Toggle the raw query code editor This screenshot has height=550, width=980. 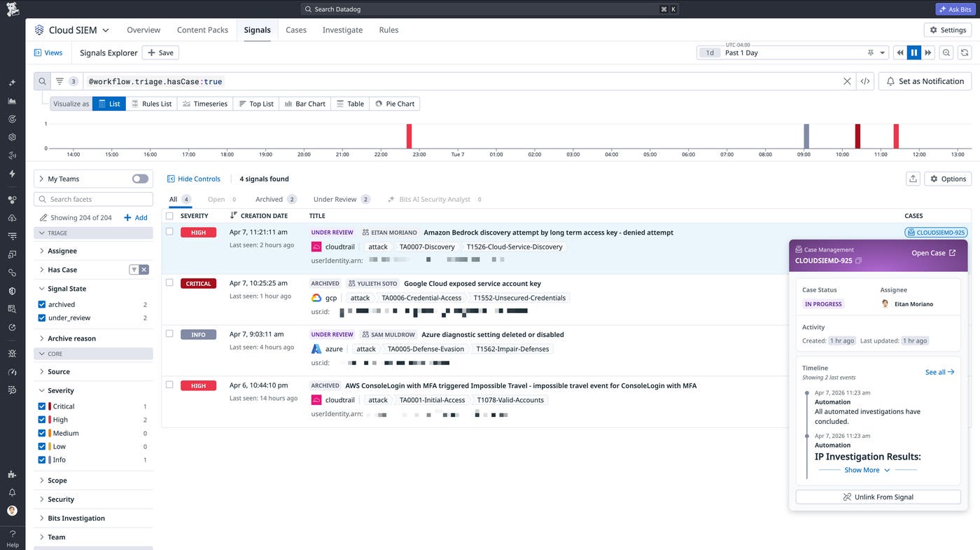[x=865, y=81]
